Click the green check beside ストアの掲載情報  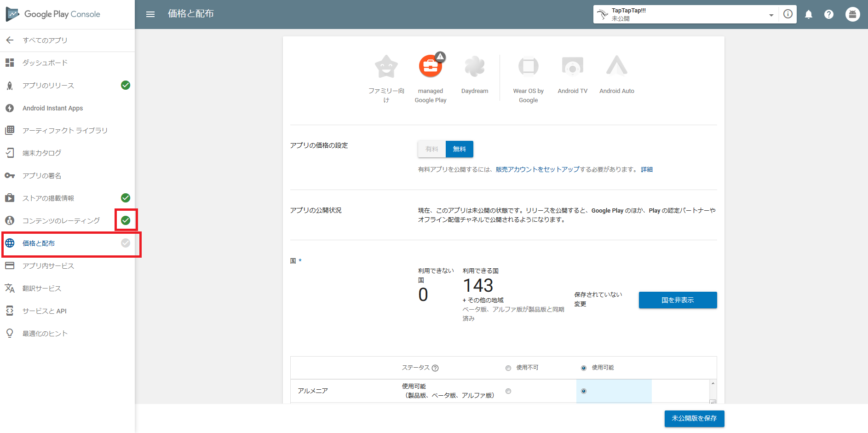pos(126,198)
